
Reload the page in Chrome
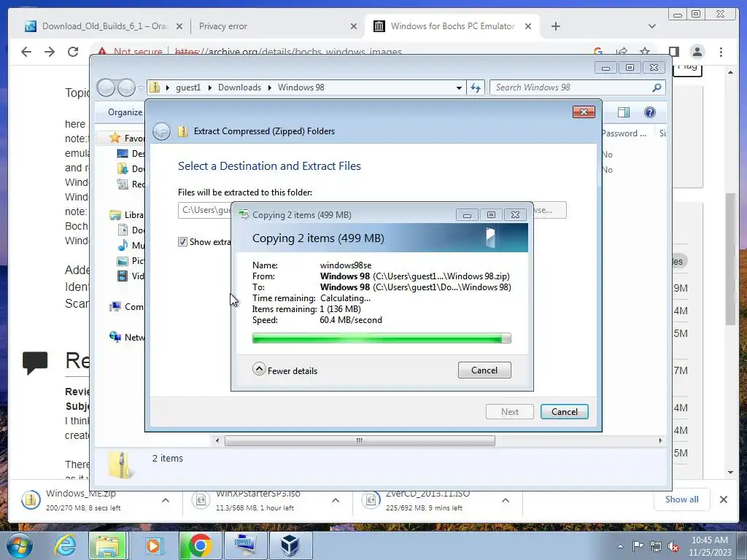coord(73,52)
